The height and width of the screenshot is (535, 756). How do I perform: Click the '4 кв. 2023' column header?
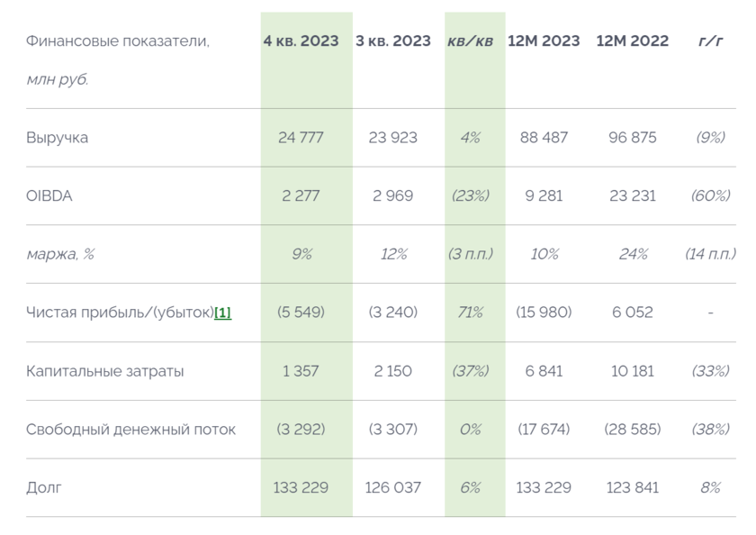pos(301,41)
